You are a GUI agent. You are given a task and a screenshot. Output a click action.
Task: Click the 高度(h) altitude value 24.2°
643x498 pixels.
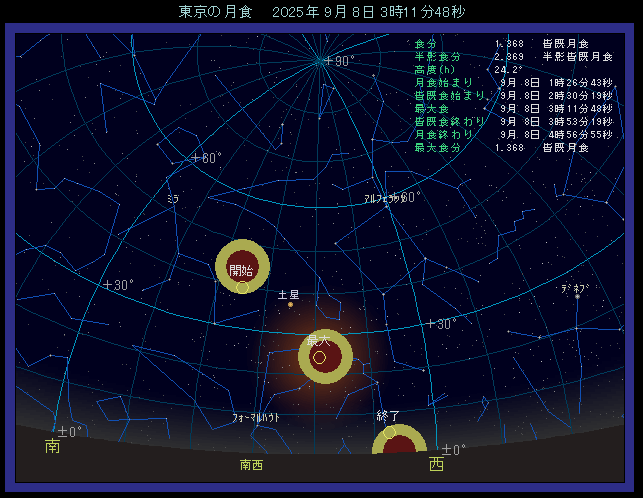pos(510,70)
